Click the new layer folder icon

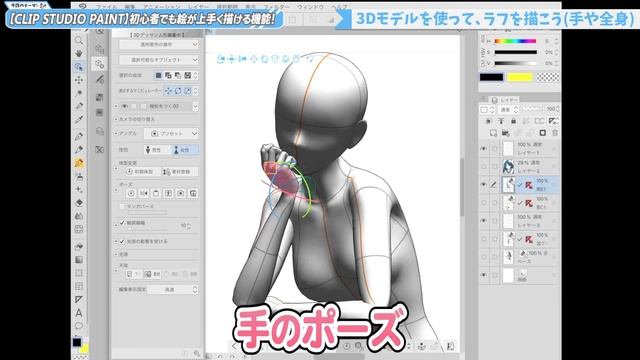(x=505, y=133)
